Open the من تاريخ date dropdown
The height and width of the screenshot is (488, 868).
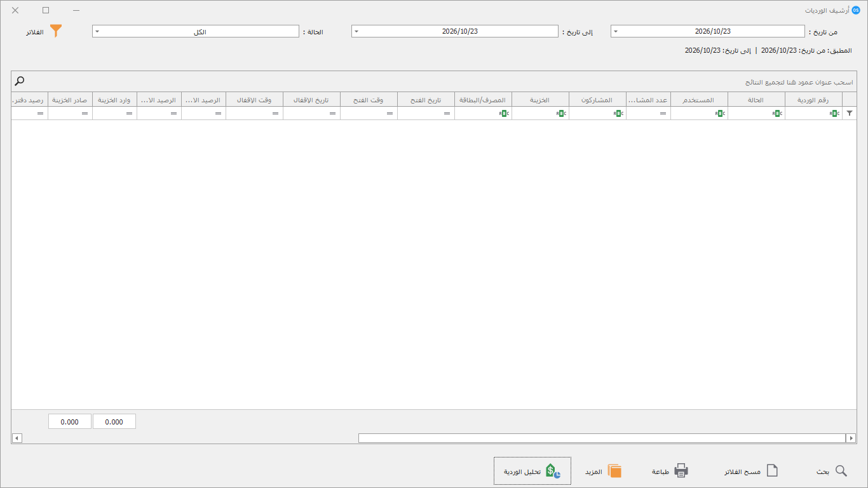coord(616,31)
